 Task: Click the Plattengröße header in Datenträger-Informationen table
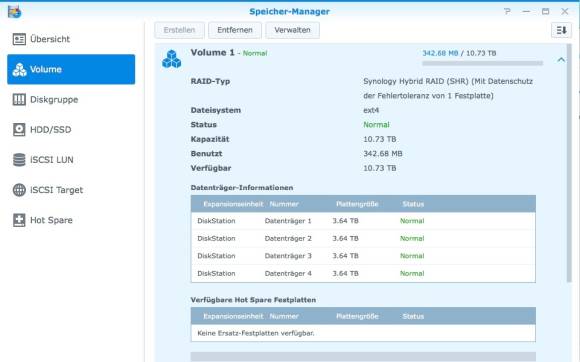[x=357, y=204]
